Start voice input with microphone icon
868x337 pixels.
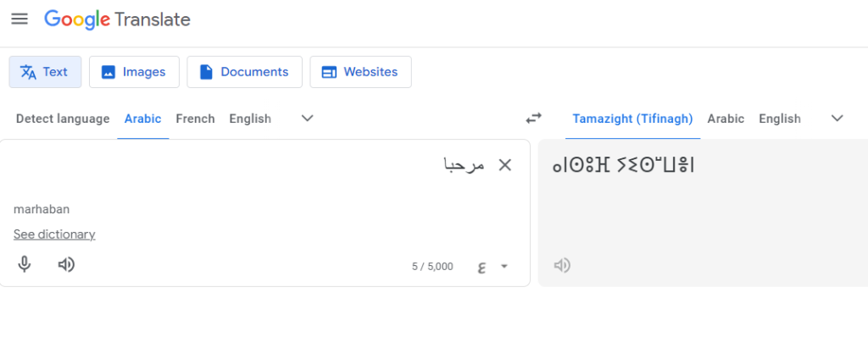click(24, 265)
